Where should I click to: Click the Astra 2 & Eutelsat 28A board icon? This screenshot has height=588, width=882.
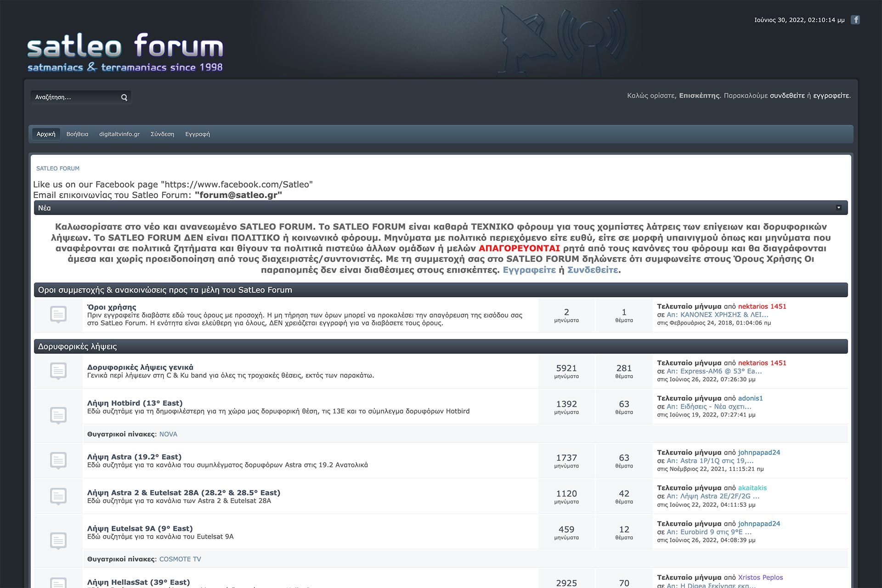pos(58,496)
